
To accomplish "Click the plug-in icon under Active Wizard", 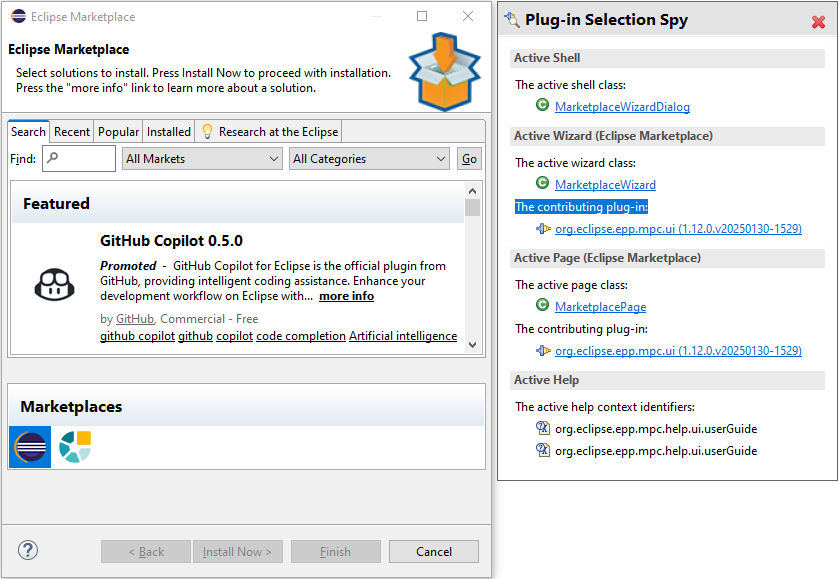I will pos(542,228).
